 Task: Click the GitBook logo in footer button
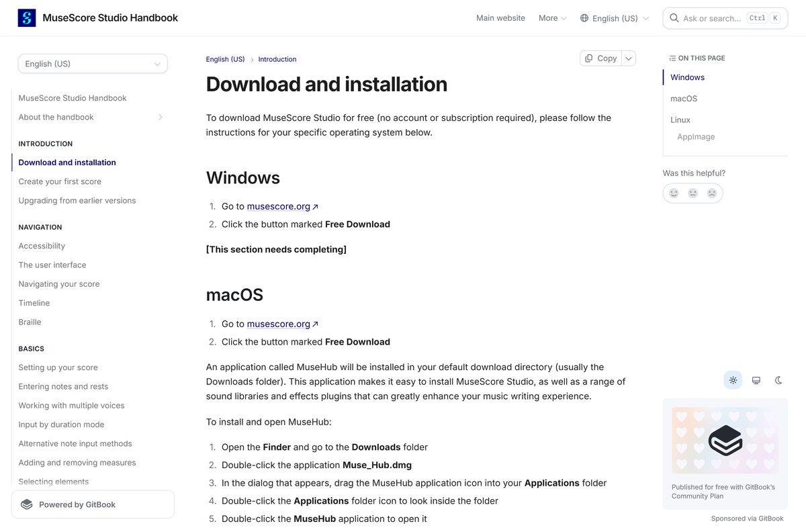tap(27, 504)
